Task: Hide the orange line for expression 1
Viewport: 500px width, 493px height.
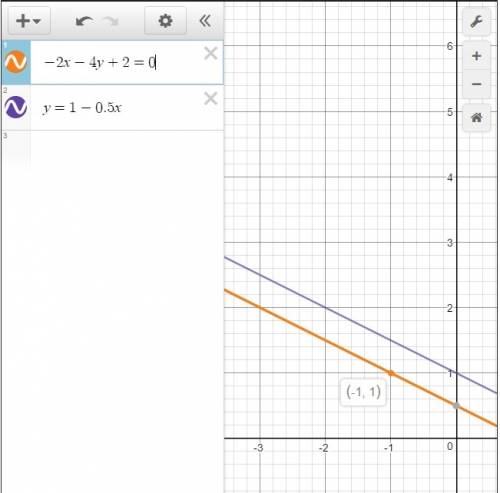Action: coord(16,62)
